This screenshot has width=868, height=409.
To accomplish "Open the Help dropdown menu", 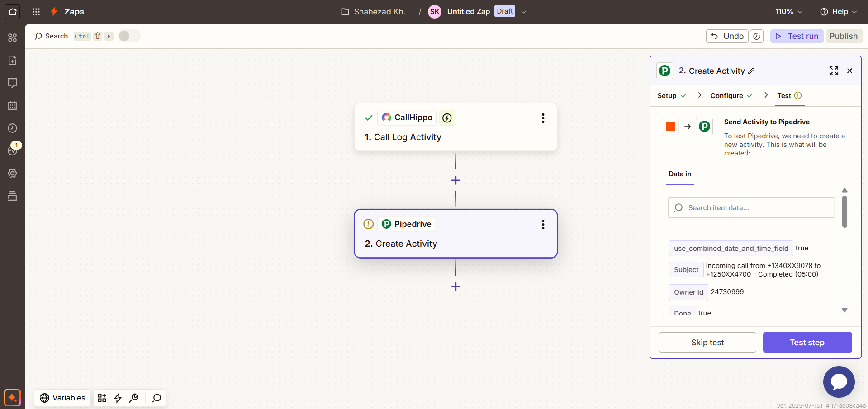I will (838, 12).
